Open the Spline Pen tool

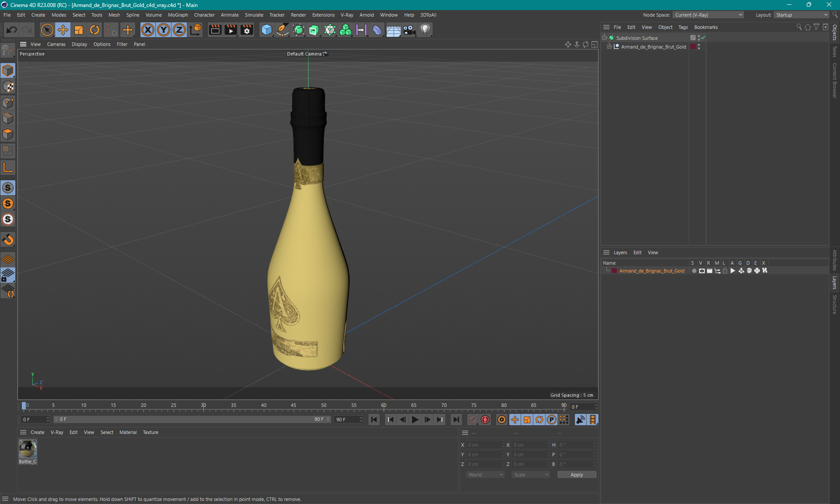click(283, 30)
